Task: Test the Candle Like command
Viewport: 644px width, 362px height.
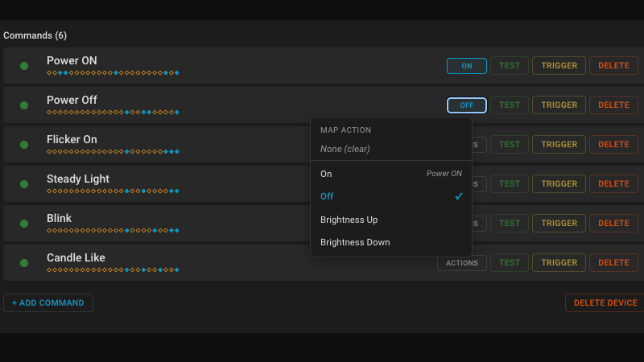Action: click(x=510, y=263)
